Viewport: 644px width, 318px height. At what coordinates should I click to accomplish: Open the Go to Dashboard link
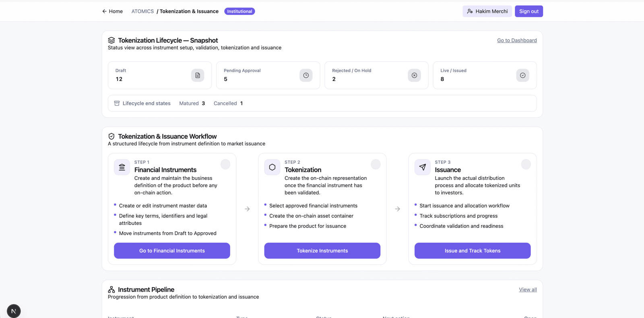click(x=517, y=40)
